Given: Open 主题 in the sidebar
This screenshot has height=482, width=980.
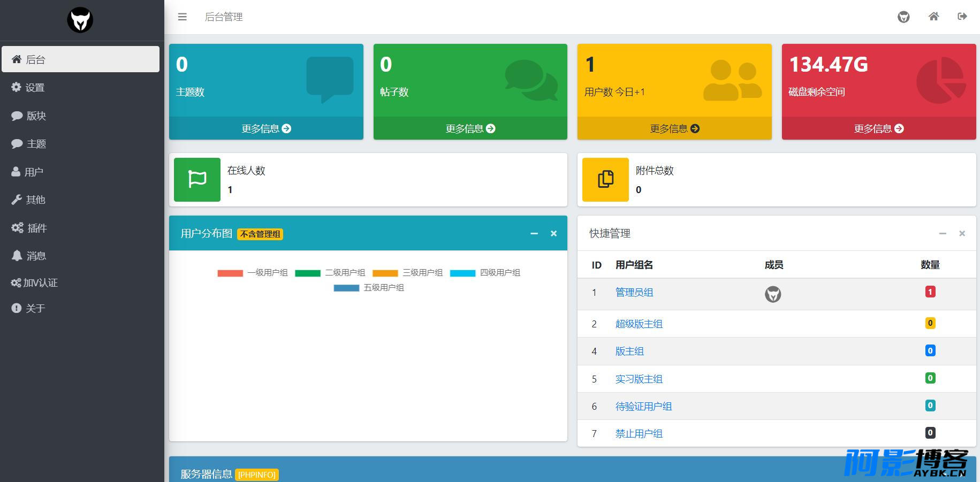Looking at the screenshot, I should 80,143.
